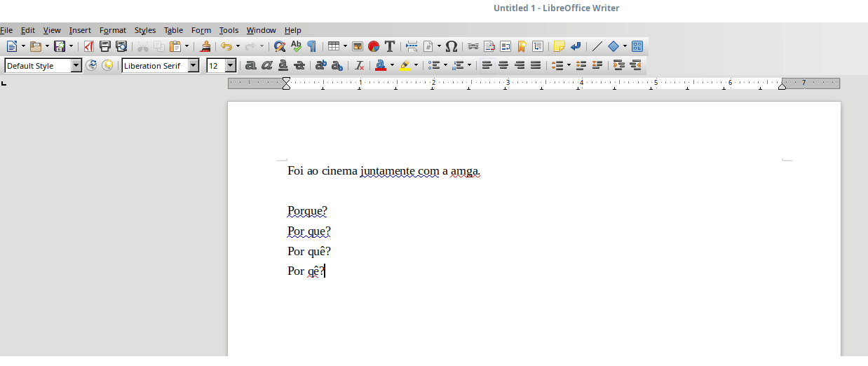Click the Open file folder icon

click(35, 46)
